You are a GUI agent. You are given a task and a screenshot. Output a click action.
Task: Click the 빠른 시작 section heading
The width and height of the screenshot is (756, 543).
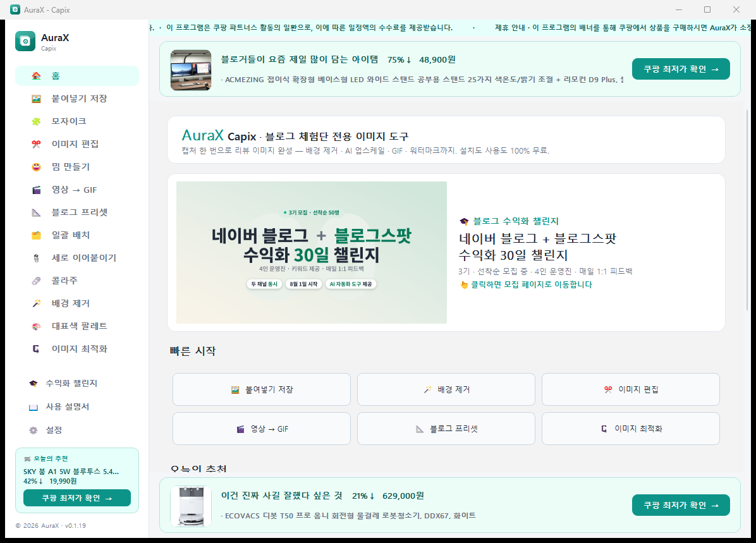(x=193, y=351)
